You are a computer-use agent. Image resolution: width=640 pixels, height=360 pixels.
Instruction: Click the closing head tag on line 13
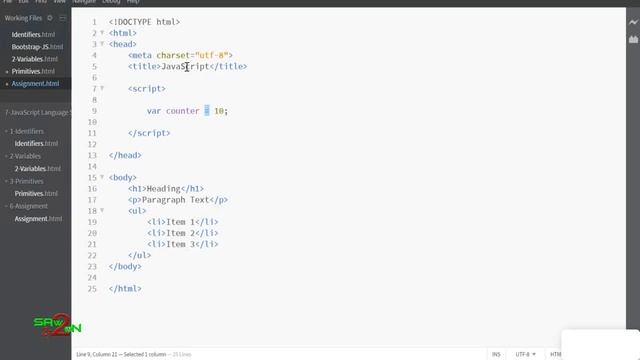coord(125,156)
